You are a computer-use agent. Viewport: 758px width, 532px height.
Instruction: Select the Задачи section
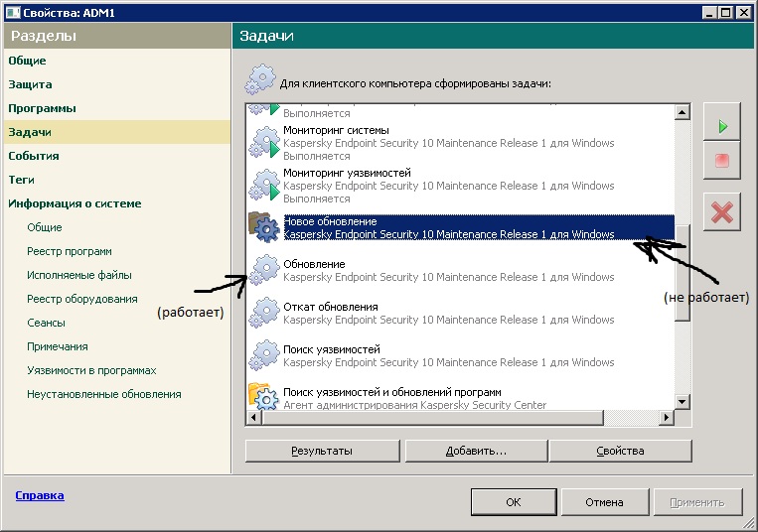pyautogui.click(x=116, y=132)
